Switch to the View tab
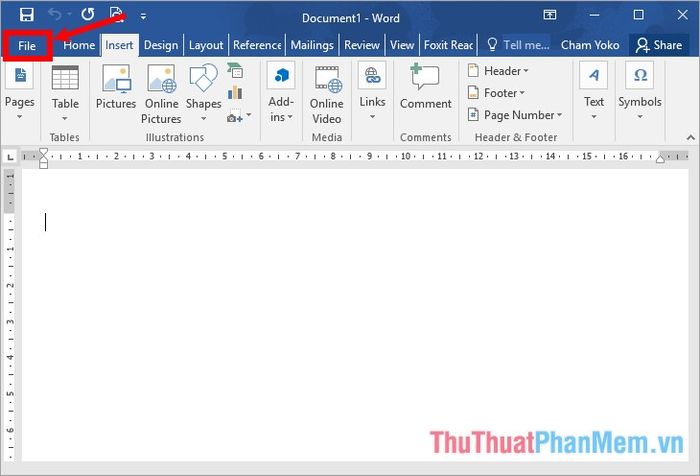This screenshot has height=476, width=700. click(402, 45)
